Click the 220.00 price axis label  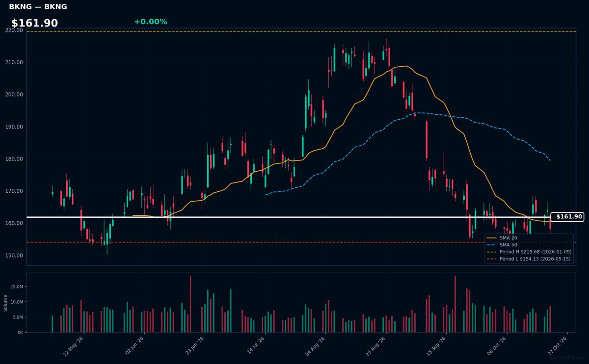15,30
